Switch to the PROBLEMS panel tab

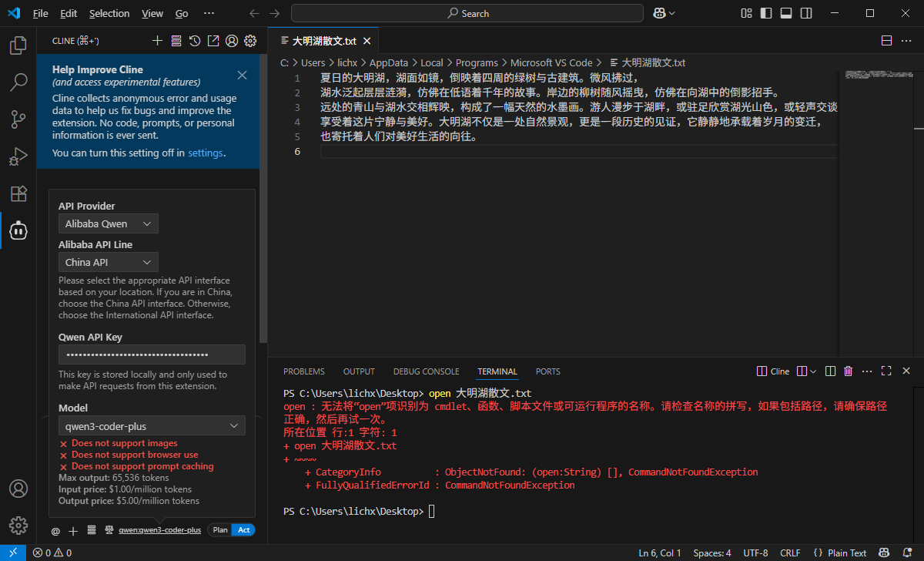click(304, 371)
